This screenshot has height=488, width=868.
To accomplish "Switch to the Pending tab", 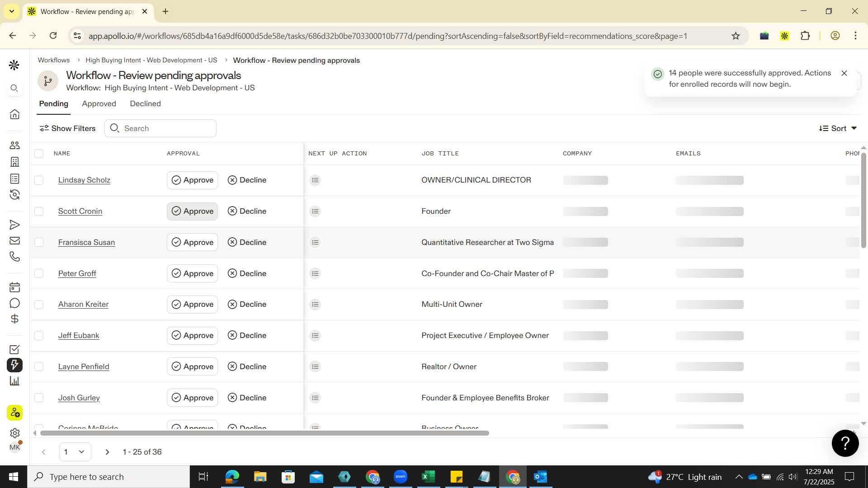I will [54, 103].
